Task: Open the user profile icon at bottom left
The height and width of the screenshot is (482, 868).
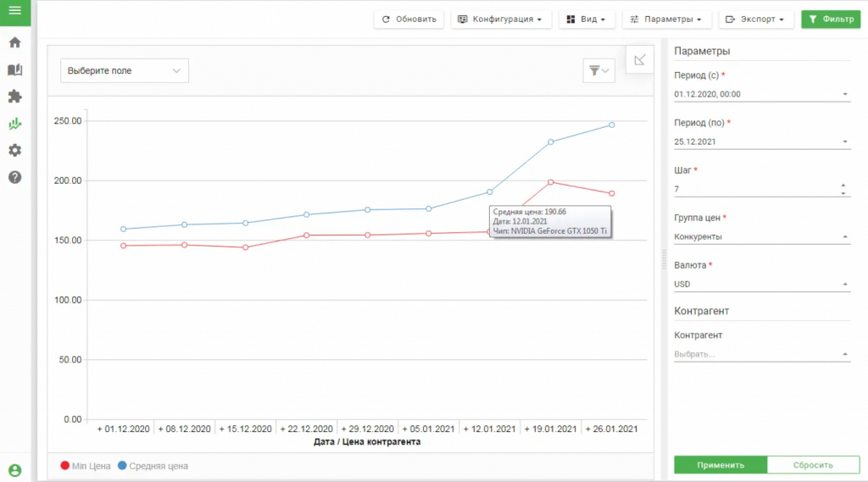Action: point(14,471)
